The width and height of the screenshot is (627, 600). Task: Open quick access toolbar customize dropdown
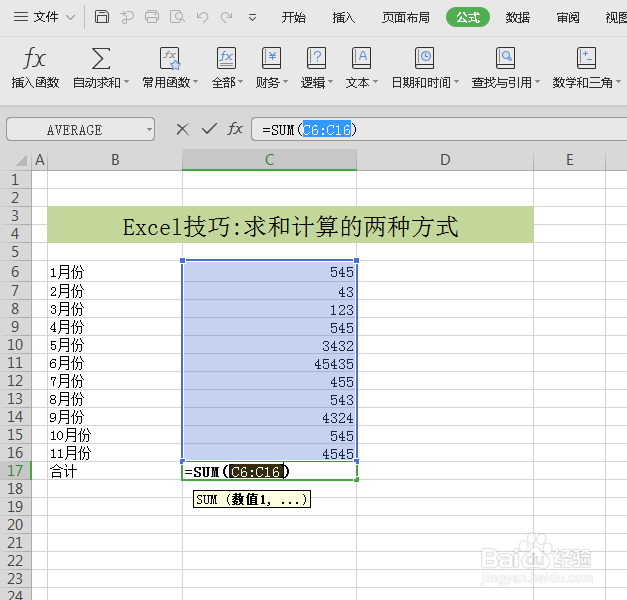point(252,18)
